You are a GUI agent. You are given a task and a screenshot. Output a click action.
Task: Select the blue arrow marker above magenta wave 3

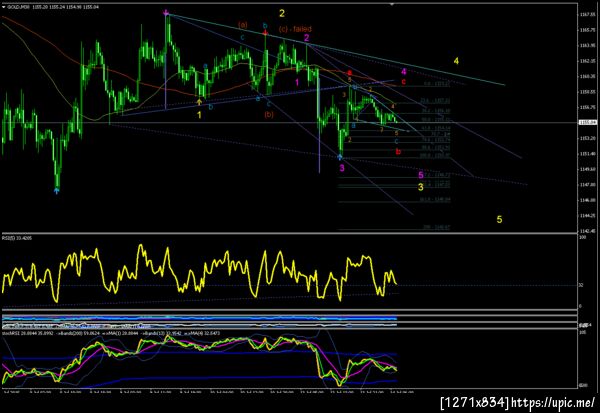point(340,157)
